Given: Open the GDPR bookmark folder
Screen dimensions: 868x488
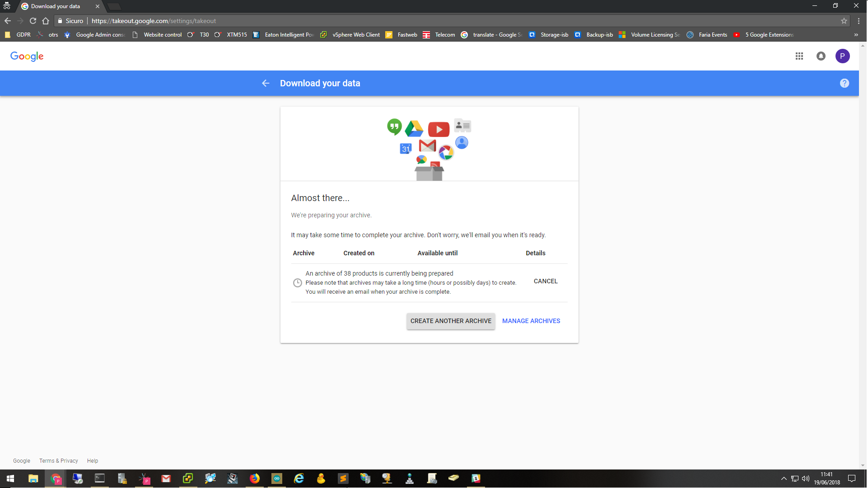Looking at the screenshot, I should [18, 35].
